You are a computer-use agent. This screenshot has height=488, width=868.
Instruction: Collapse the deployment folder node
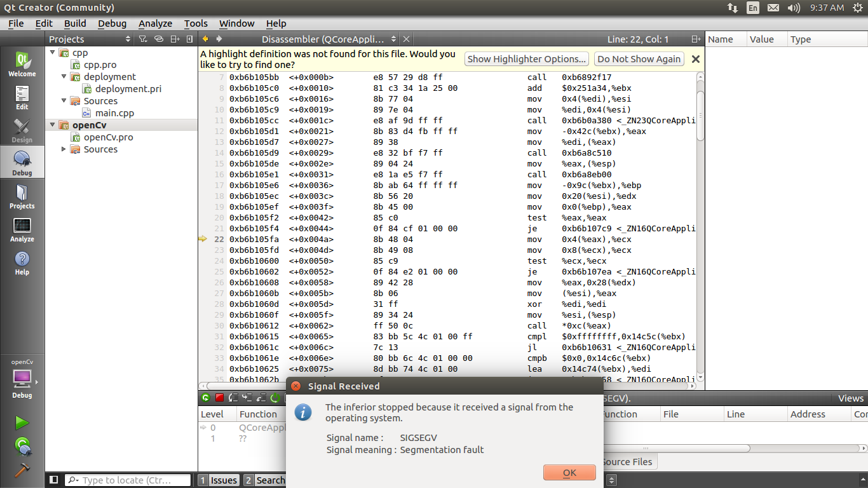(x=64, y=76)
